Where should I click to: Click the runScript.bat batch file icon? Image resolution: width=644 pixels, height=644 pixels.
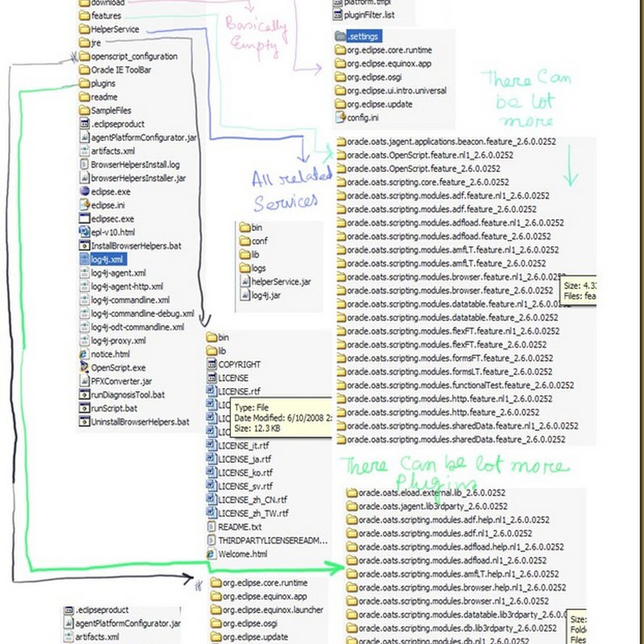coord(85,408)
